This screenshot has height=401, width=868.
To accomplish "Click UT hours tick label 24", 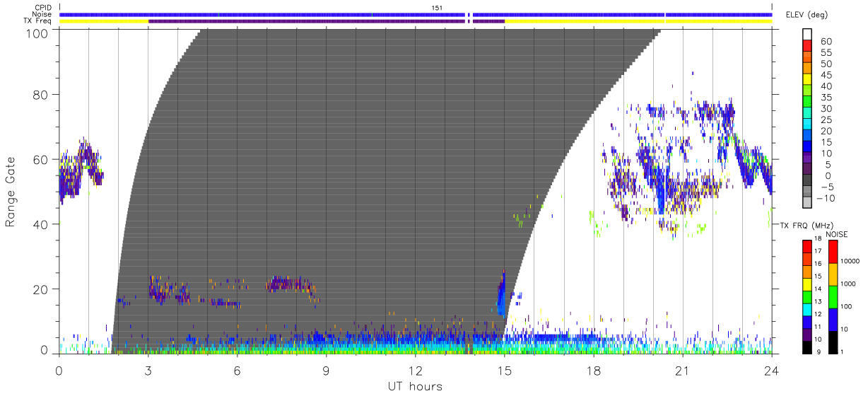I will pyautogui.click(x=771, y=370).
